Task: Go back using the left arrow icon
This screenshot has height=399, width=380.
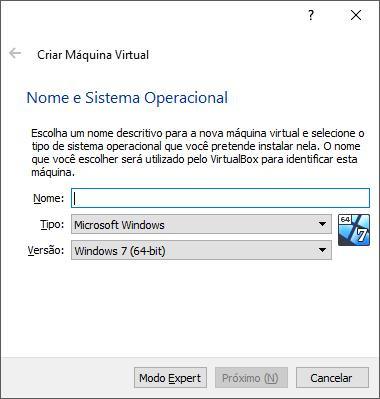Action: click(15, 53)
